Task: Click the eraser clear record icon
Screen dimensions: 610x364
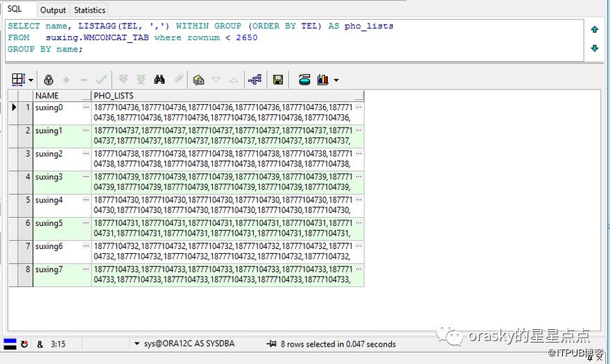Action: pyautogui.click(x=179, y=80)
